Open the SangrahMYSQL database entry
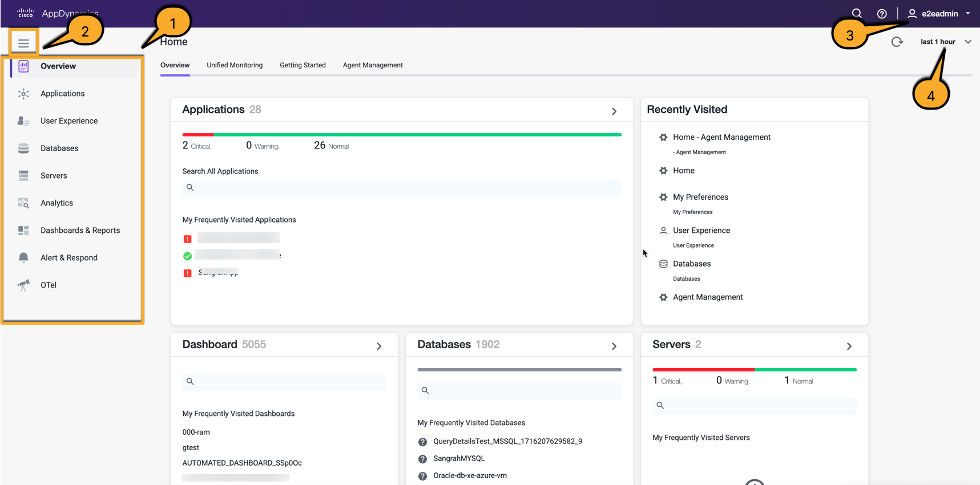 click(x=459, y=459)
